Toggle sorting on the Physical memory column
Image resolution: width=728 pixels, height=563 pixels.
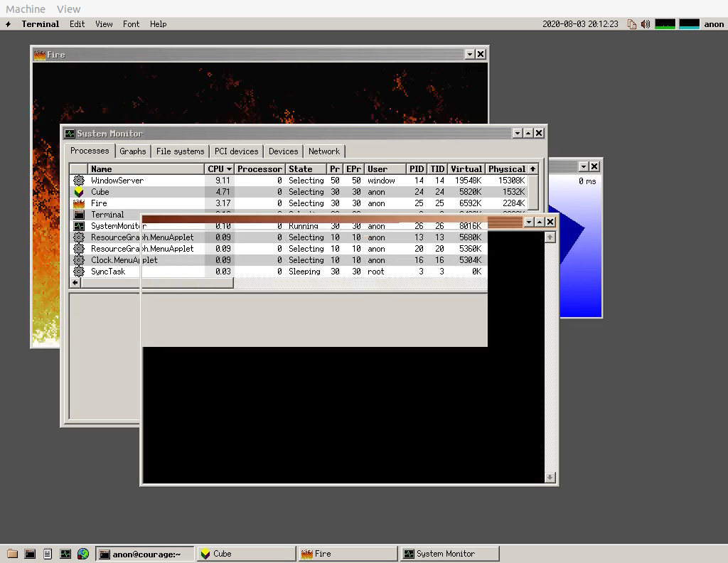[x=505, y=168]
